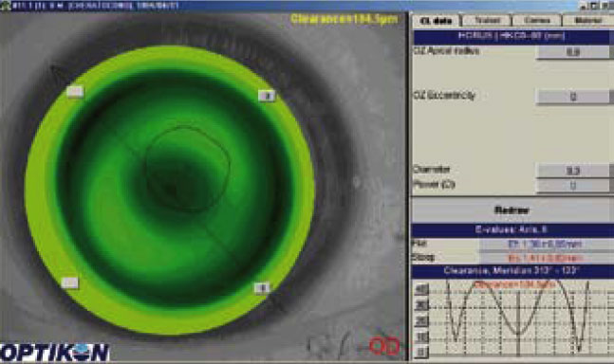Click the application icon in the title bar
The height and width of the screenshot is (364, 614).
coord(5,6)
